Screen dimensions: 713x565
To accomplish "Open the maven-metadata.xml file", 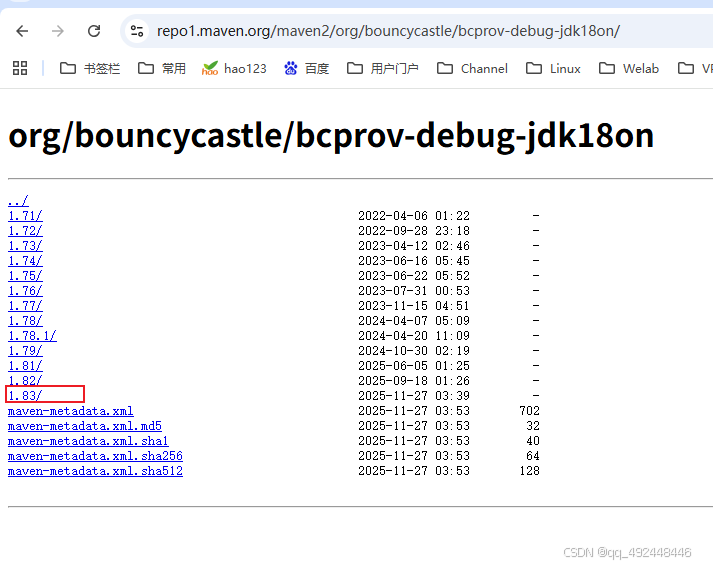I will click(70, 411).
